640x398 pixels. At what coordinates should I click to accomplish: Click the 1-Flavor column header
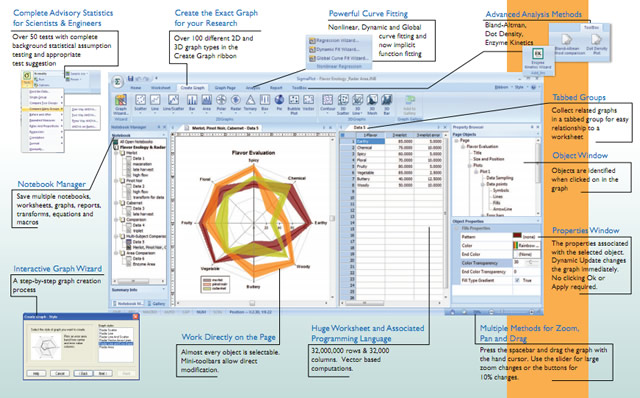tap(371, 135)
